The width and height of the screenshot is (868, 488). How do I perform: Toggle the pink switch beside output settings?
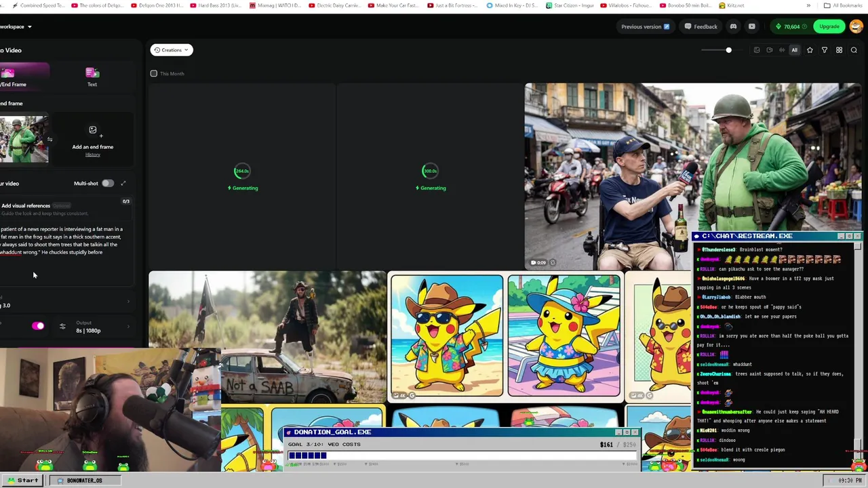pyautogui.click(x=38, y=327)
